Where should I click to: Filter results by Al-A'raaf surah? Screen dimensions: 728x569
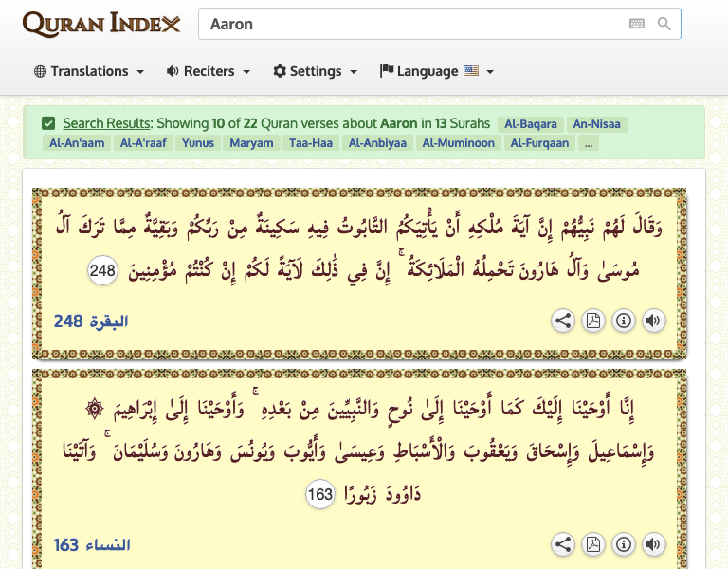click(x=143, y=143)
